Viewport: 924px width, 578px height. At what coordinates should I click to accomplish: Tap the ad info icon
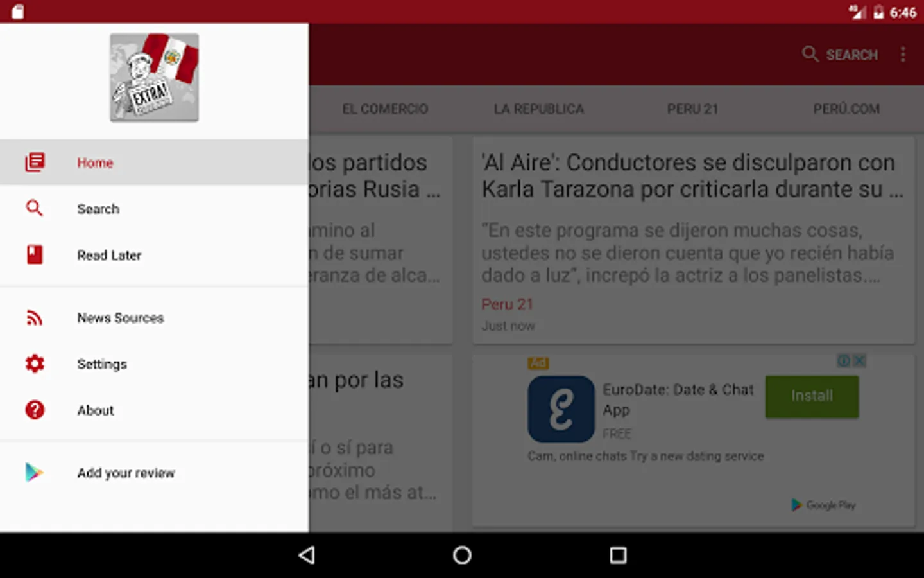[x=844, y=361]
